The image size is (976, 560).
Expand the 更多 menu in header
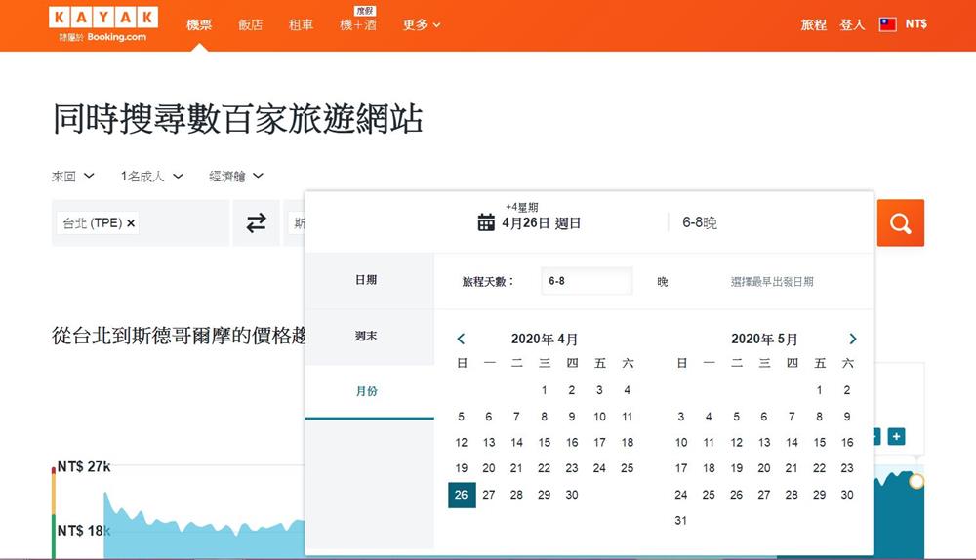422,24
